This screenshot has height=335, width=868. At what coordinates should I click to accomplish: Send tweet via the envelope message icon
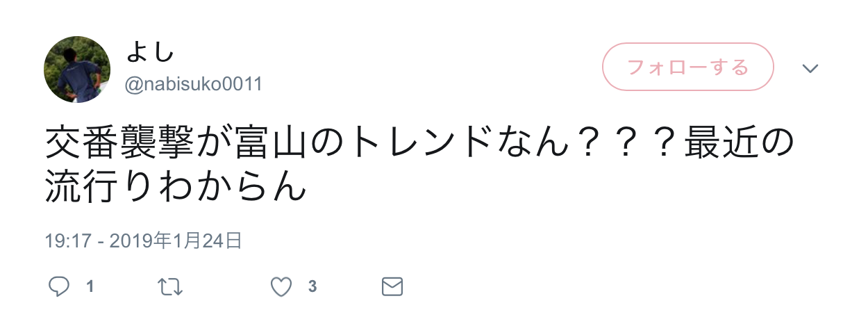[x=392, y=286]
